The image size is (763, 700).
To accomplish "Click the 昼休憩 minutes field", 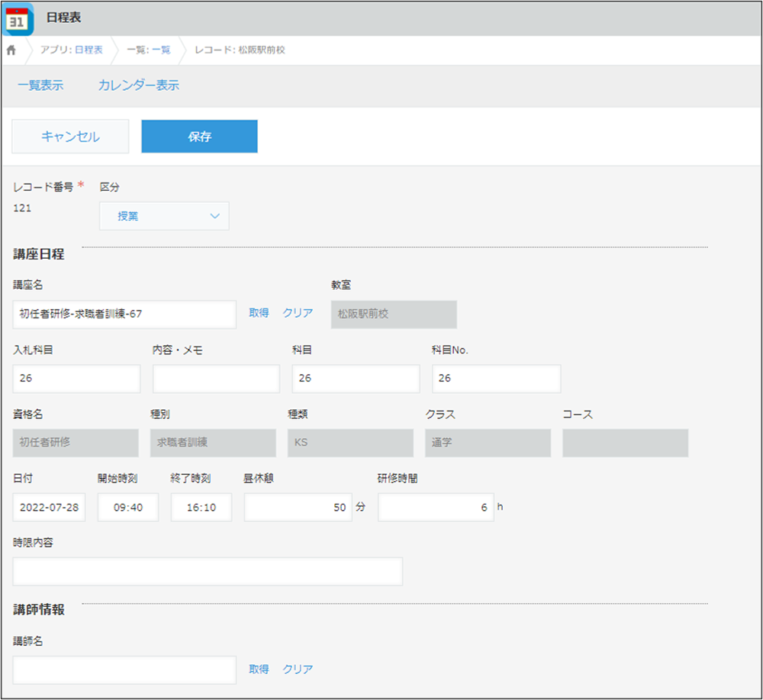I will click(298, 508).
